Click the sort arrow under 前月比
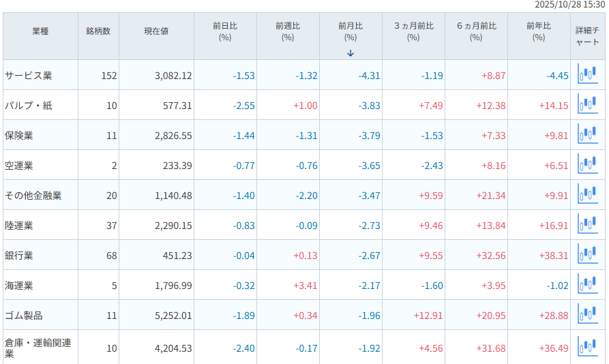 tap(351, 53)
